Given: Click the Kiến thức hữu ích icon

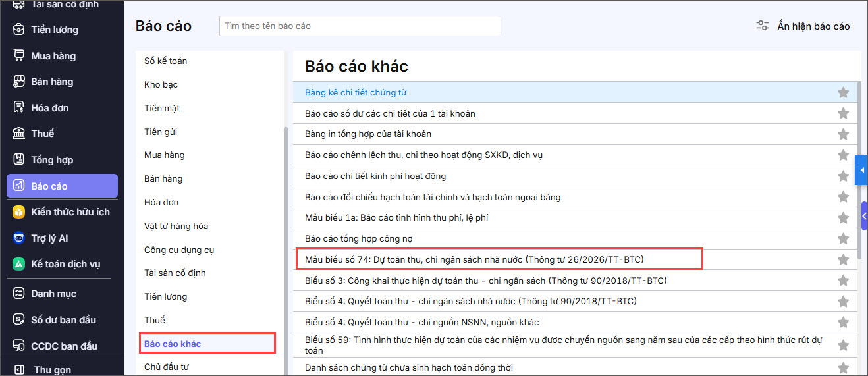Looking at the screenshot, I should pos(19,212).
